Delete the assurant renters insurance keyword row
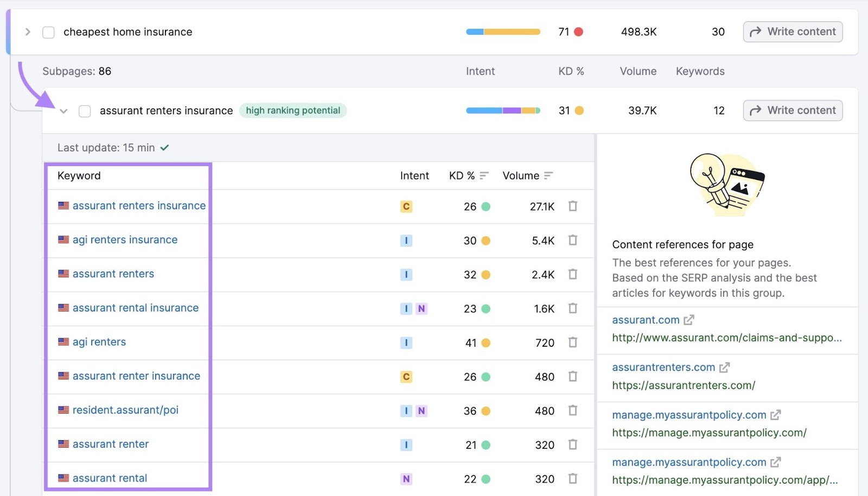The height and width of the screenshot is (496, 868). coord(572,206)
